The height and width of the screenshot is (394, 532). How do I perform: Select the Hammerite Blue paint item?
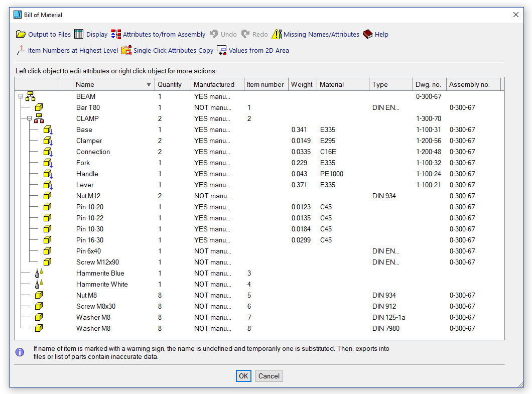(100, 273)
